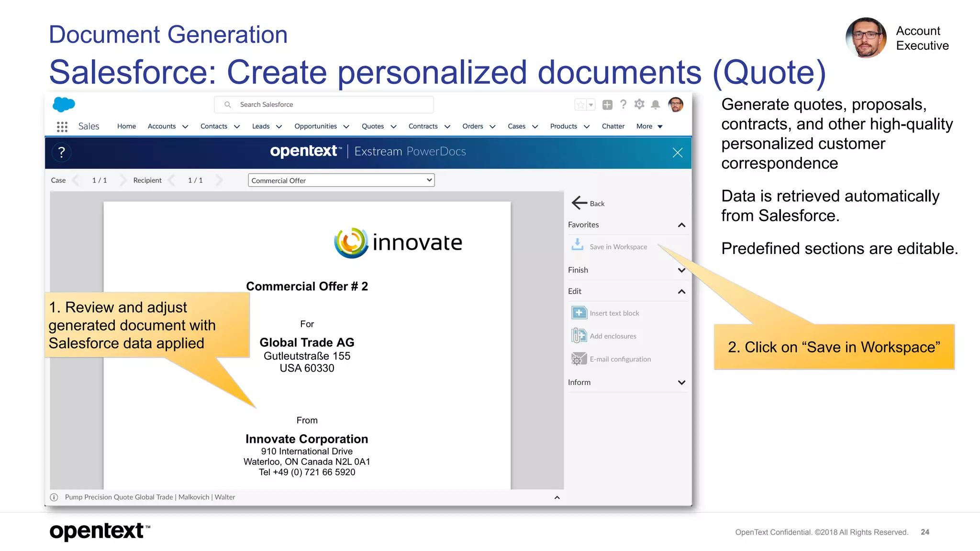Image resolution: width=980 pixels, height=551 pixels.
Task: Go to the Home tab
Action: point(126,126)
